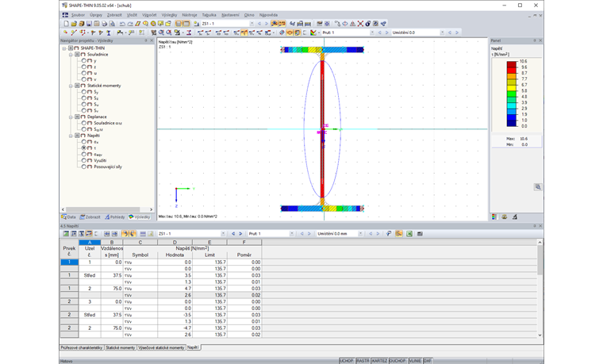603x364 pixels.
Task: Click the zoom window magnifier icon in toolbar
Action: (x=161, y=33)
